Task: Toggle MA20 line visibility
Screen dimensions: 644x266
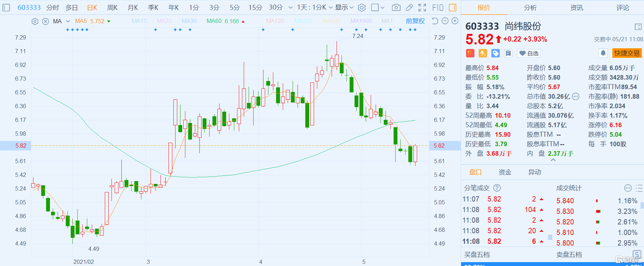Action: (x=165, y=21)
